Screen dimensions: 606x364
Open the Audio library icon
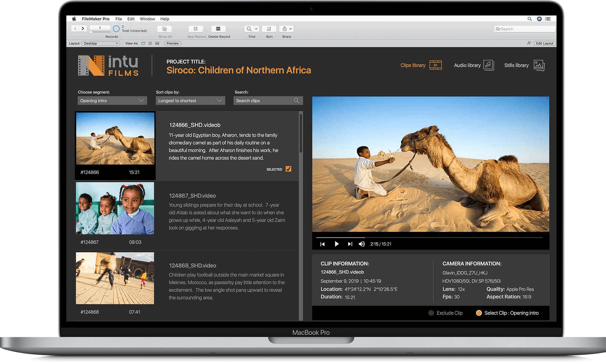[489, 65]
